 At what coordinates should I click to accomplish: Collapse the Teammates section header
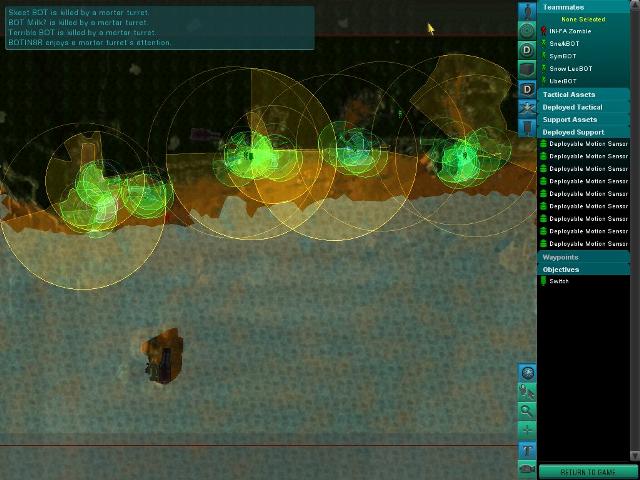(584, 7)
